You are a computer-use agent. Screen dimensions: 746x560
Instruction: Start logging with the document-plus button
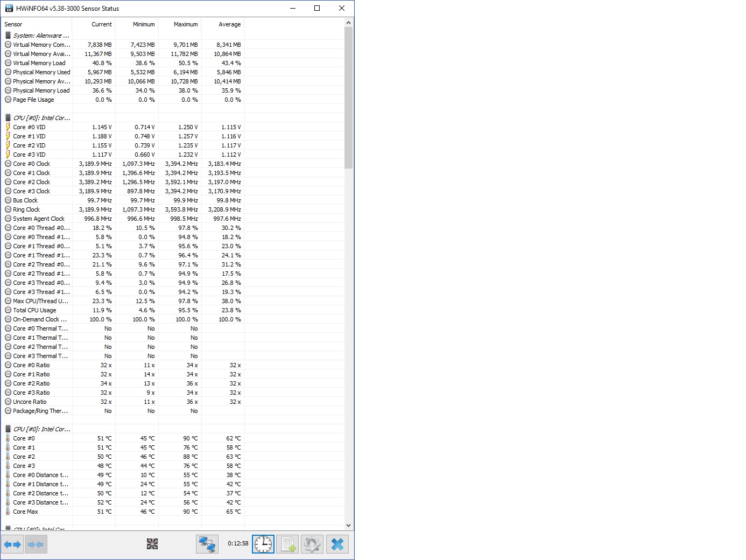point(288,544)
